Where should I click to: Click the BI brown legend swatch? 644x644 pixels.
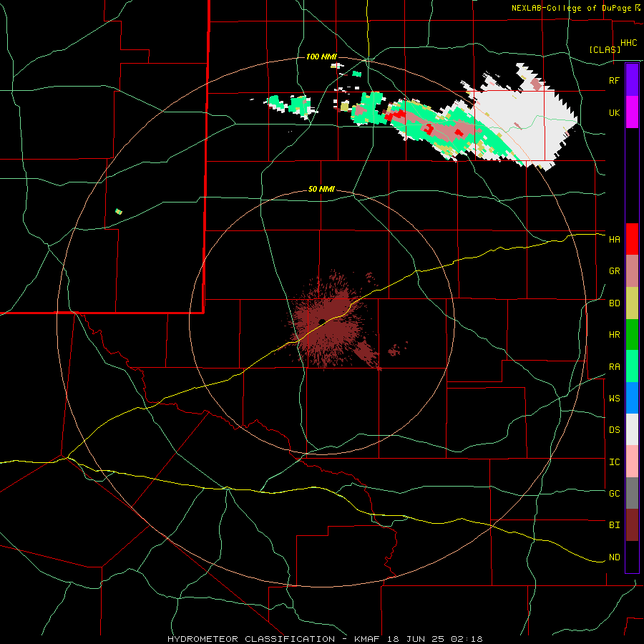tap(632, 525)
